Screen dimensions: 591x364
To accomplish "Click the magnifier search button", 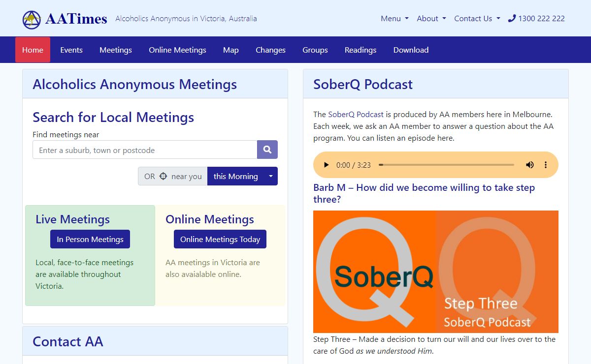I will click(267, 150).
